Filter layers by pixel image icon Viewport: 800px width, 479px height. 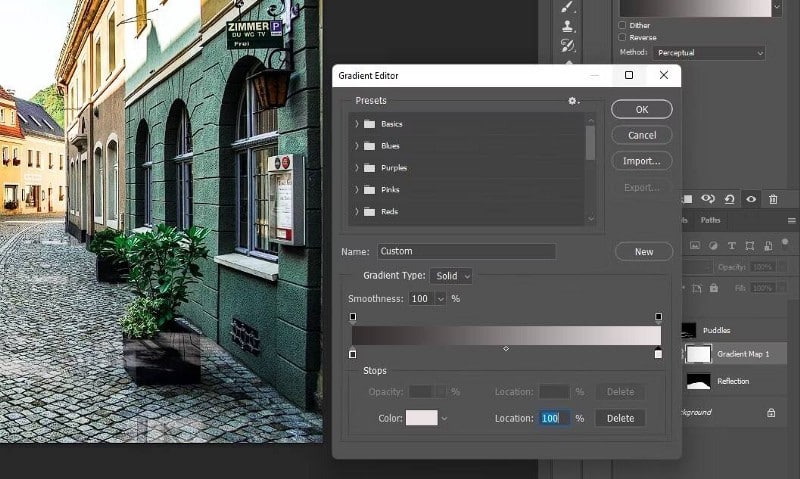[x=695, y=246]
